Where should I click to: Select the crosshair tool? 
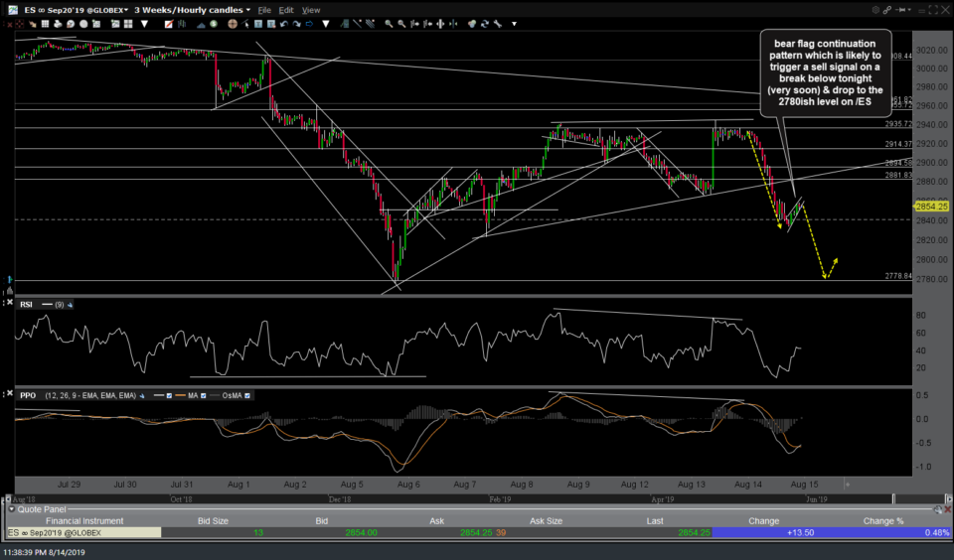(x=233, y=24)
